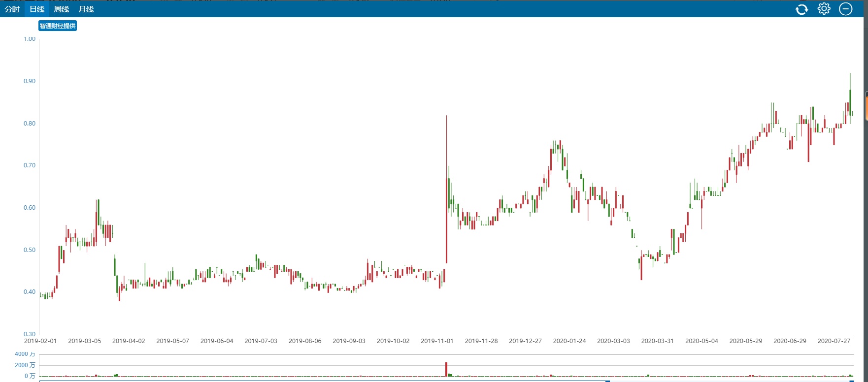Screen dimensions: 868x382
Task: Click the 0 万 volume axis label
Action: click(x=30, y=376)
